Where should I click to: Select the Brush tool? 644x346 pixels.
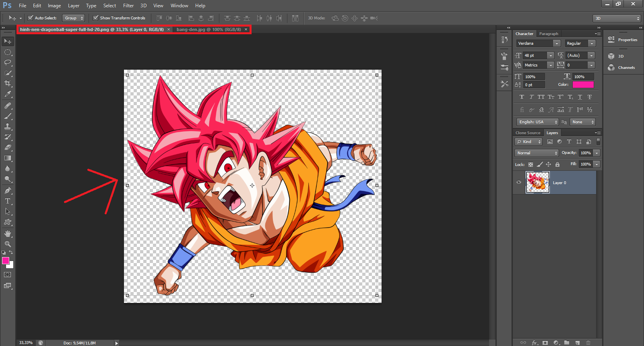pyautogui.click(x=8, y=116)
